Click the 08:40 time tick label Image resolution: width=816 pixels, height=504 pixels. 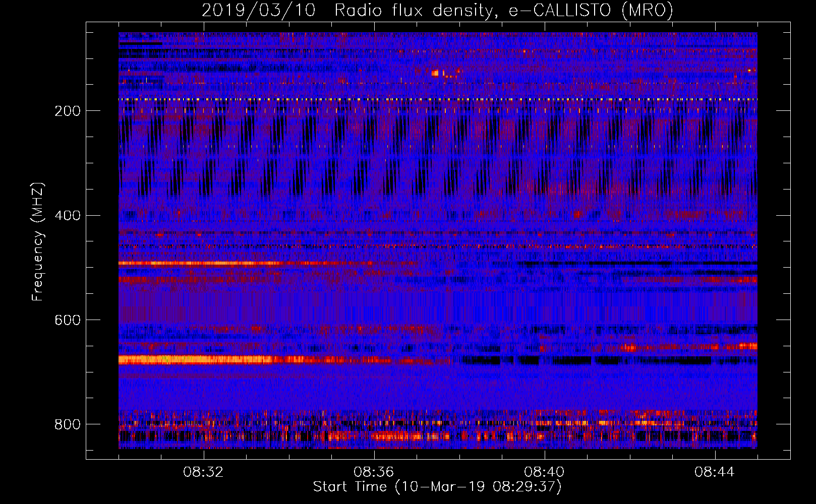coord(545,472)
